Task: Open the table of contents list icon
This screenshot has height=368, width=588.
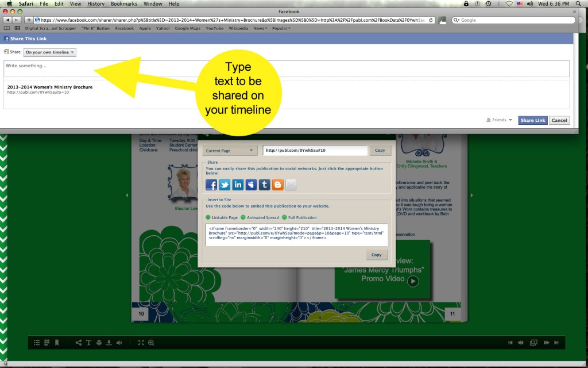Action: pyautogui.click(x=36, y=343)
